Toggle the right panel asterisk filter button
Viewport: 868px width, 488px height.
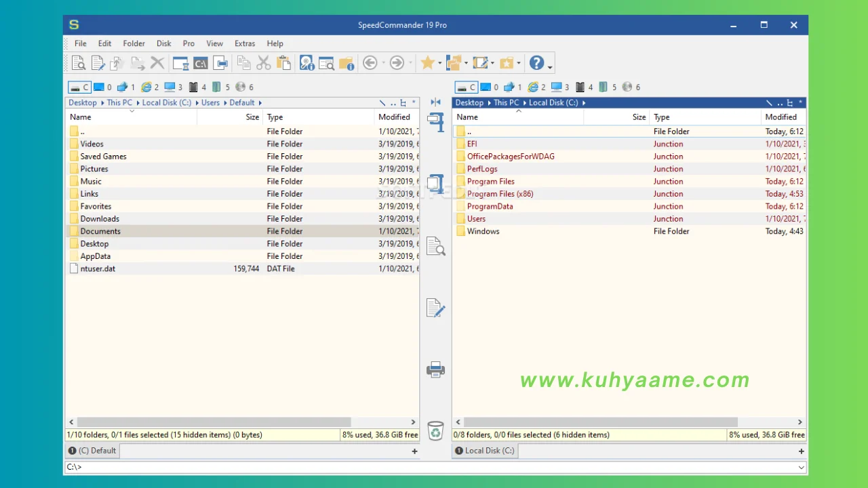pos(800,103)
